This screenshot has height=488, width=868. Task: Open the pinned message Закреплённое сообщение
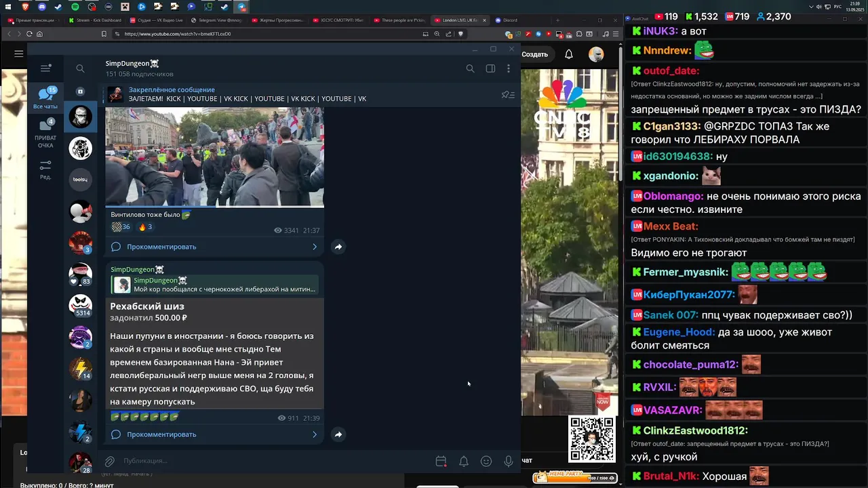[x=248, y=94]
